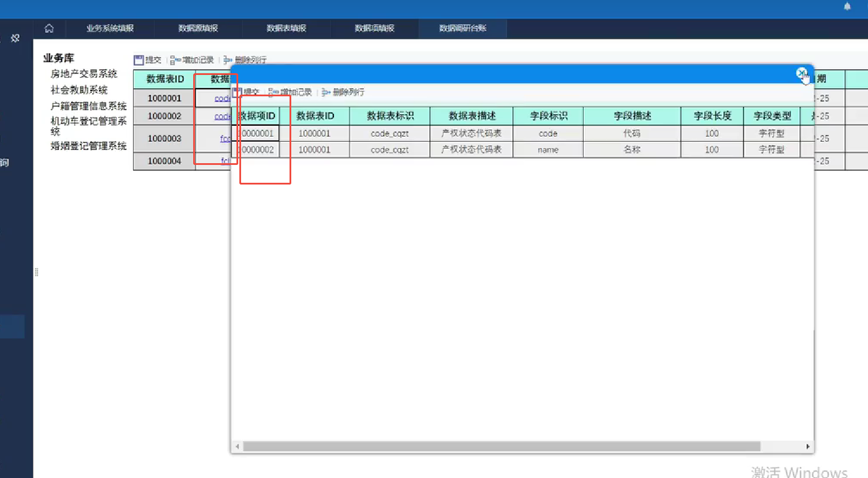Click the left panel splitter handle
The height and width of the screenshot is (478, 868).
(36, 272)
